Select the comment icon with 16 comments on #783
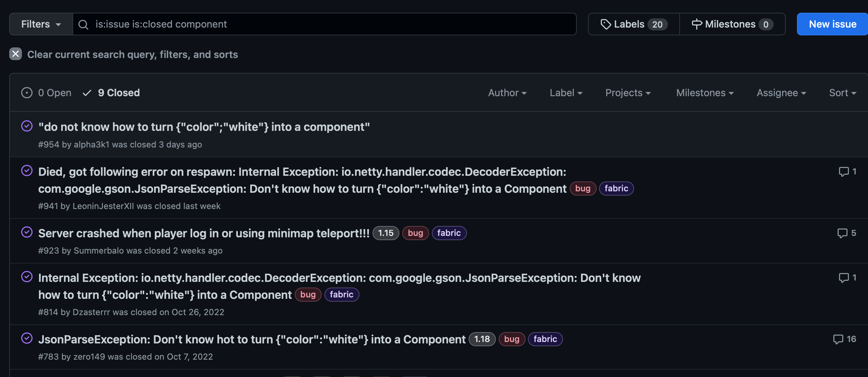The width and height of the screenshot is (868, 377). [838, 339]
